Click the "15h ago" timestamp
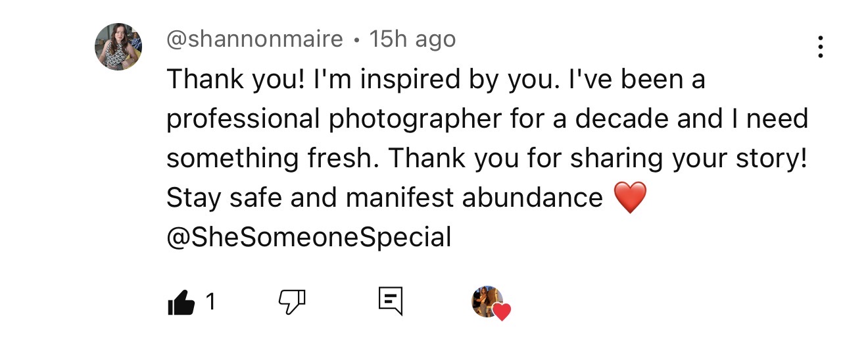Screen dimensions: 868x349 (412, 40)
